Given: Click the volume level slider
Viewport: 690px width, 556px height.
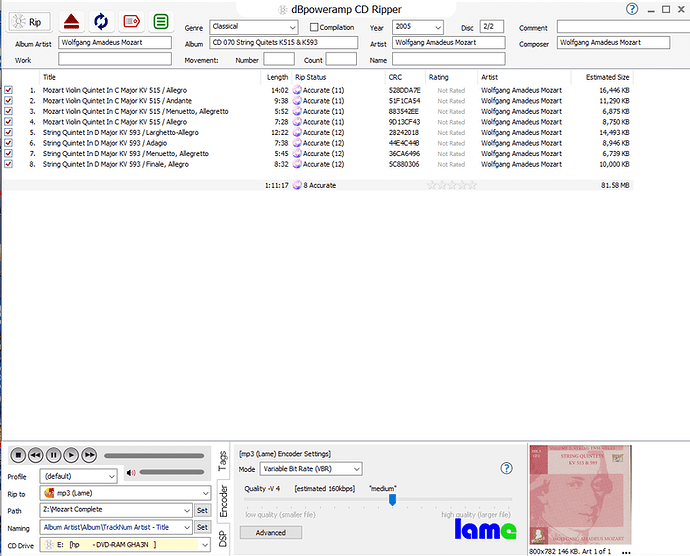Looking at the screenshot, I should click(x=172, y=472).
